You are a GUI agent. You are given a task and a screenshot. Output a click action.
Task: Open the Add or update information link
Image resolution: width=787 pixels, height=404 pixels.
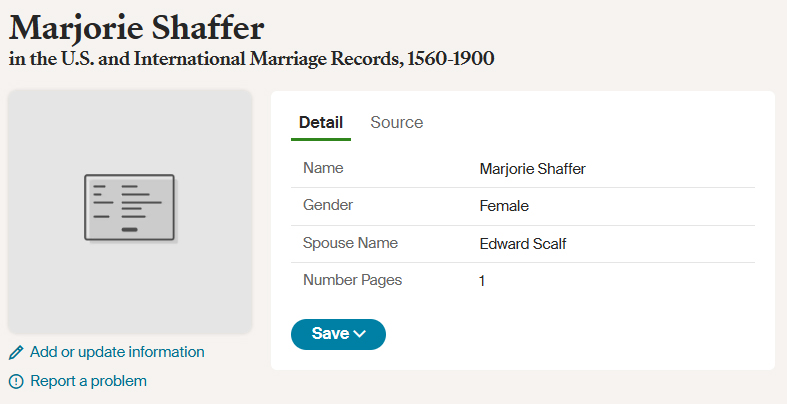117,352
